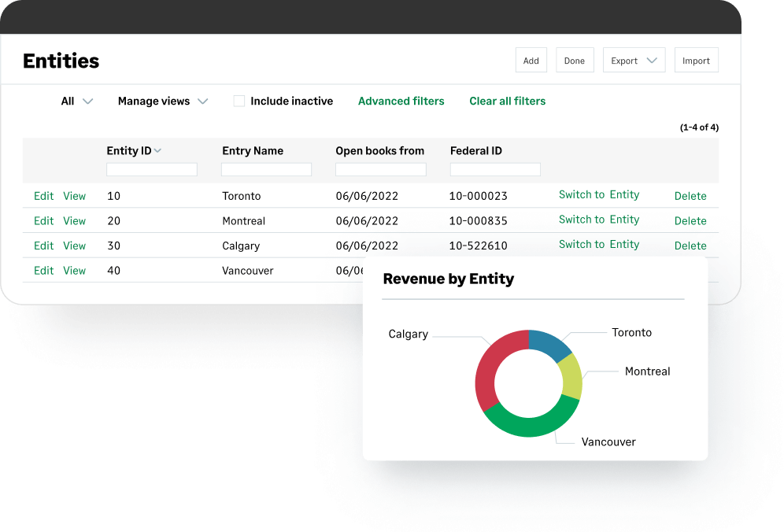The width and height of the screenshot is (784, 532).
Task: Edit the Toronto entity row
Action: tap(44, 196)
